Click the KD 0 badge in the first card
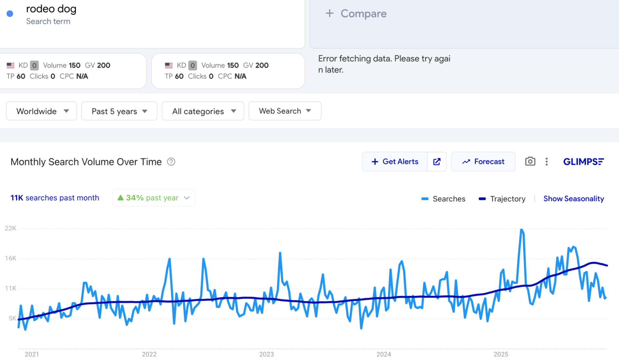Screen dimensions: 619x364 pyautogui.click(x=34, y=65)
